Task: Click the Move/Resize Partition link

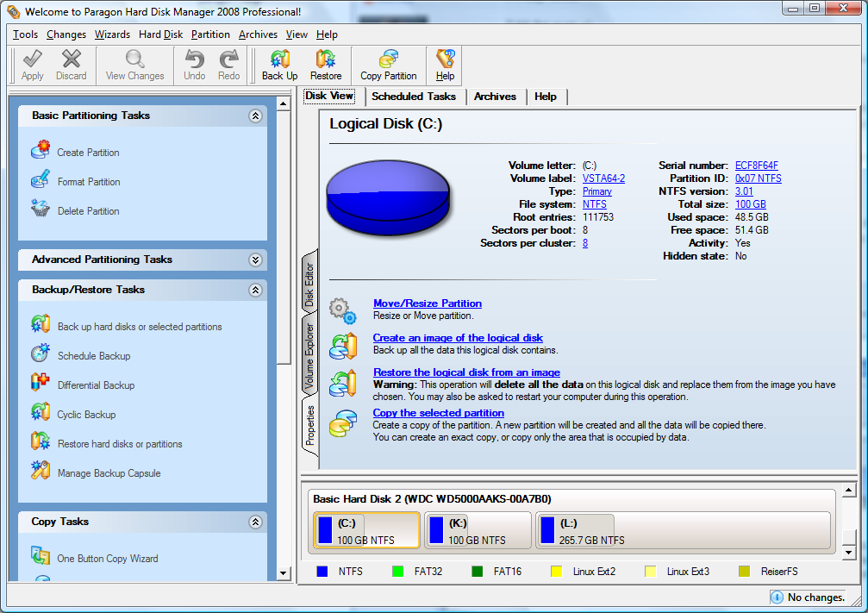Action: (427, 303)
